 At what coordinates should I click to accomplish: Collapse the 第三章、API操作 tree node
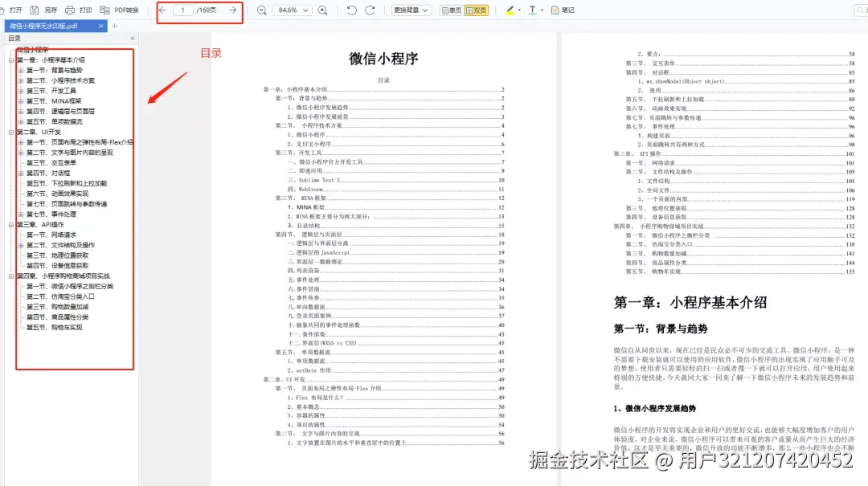click(11, 225)
